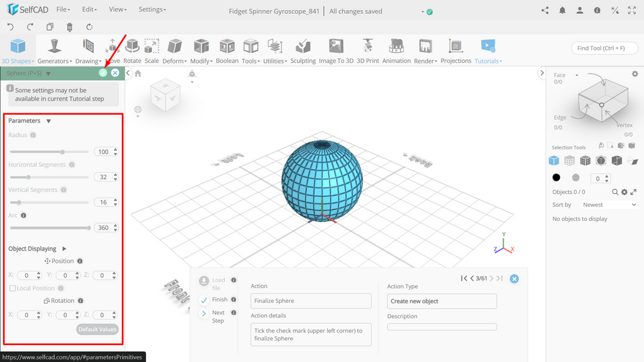Click the Share icon in header
The width and height of the screenshot is (644, 362).
tap(545, 11)
